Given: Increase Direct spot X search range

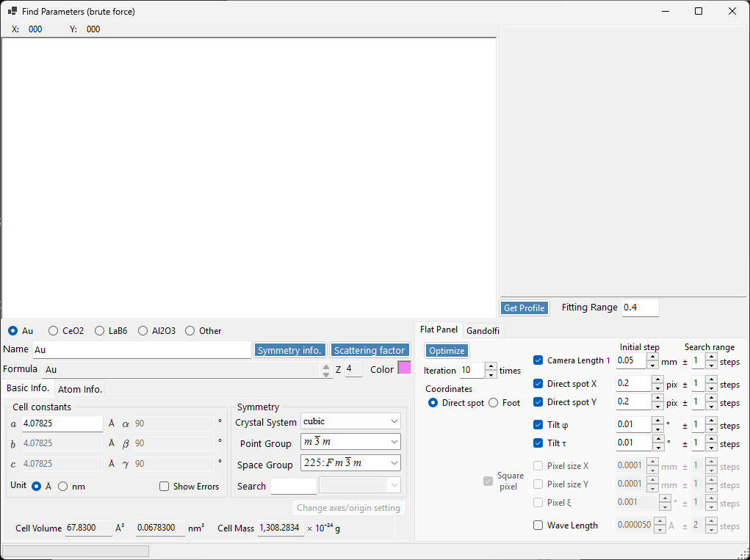Looking at the screenshot, I should [x=711, y=379].
